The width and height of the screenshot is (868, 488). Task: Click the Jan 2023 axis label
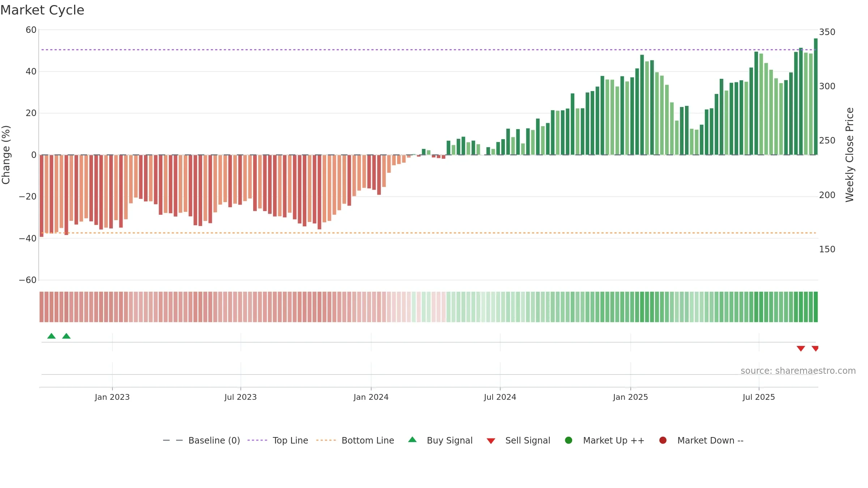(112, 397)
